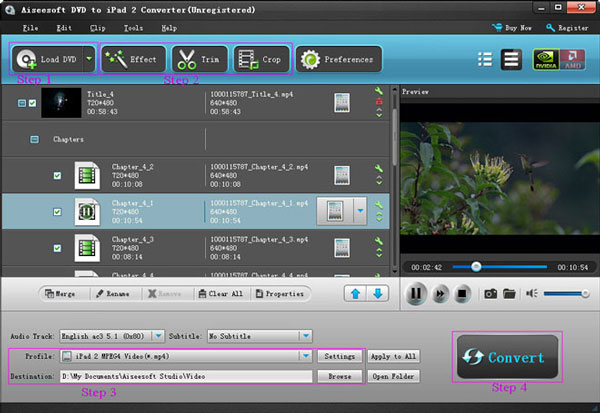Expand the Profile dropdown list

305,355
